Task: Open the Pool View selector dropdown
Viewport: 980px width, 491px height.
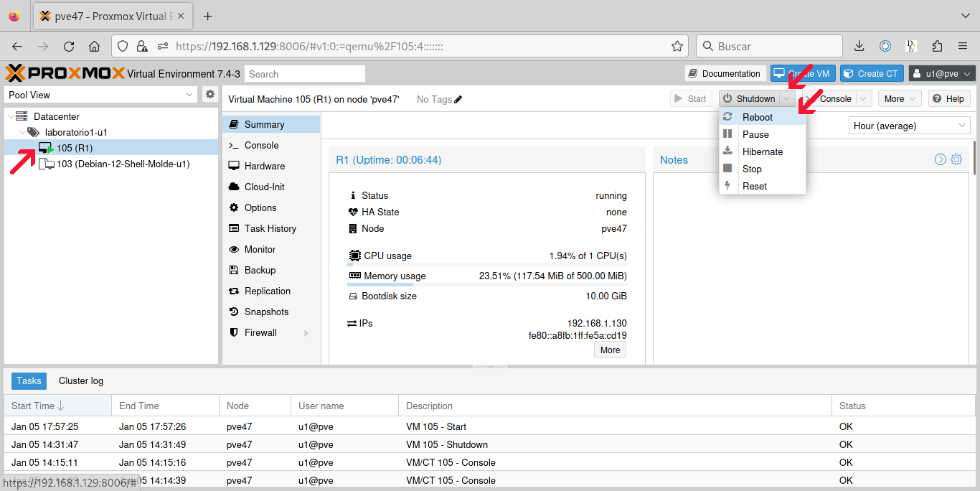Action: tap(100, 95)
